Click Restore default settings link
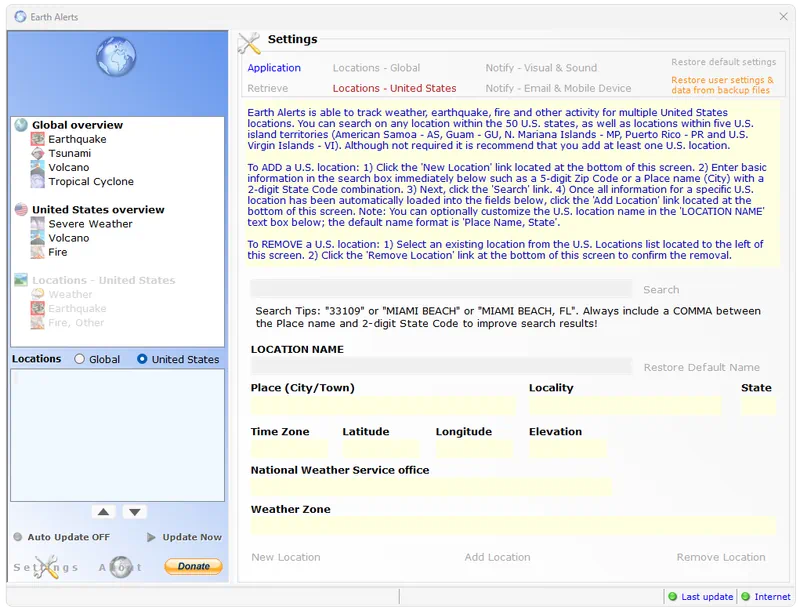The height and width of the screenshot is (614, 800). pos(723,62)
